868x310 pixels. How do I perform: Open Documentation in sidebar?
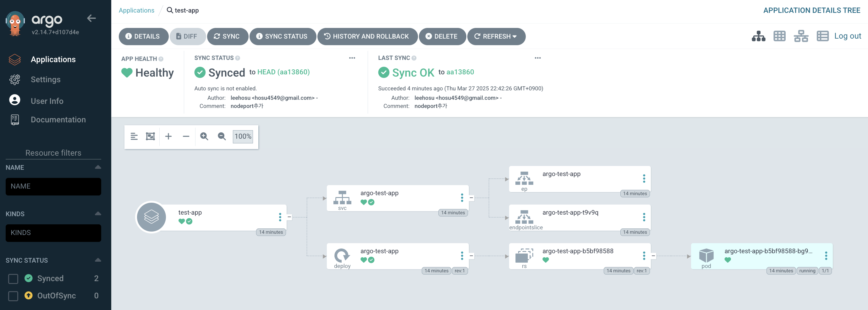58,120
